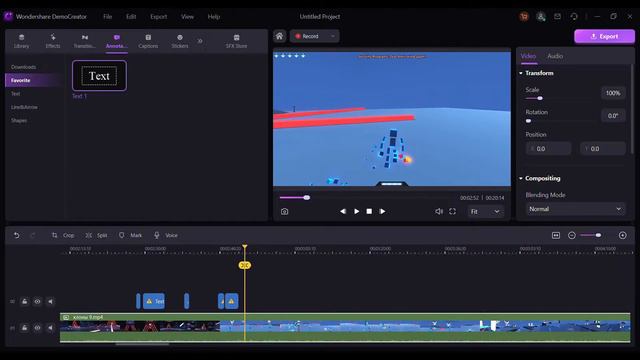The height and width of the screenshot is (360, 640).
Task: Take a snapshot with camera icon
Action: 284,211
